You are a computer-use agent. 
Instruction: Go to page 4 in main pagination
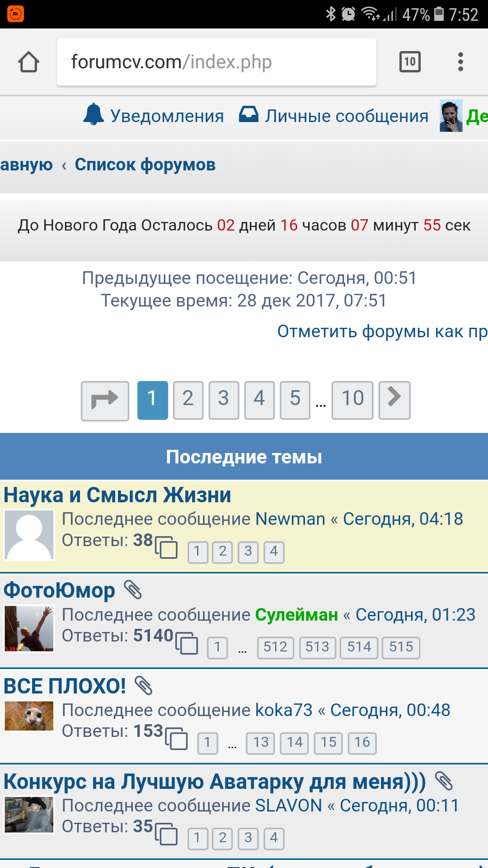[x=259, y=400]
